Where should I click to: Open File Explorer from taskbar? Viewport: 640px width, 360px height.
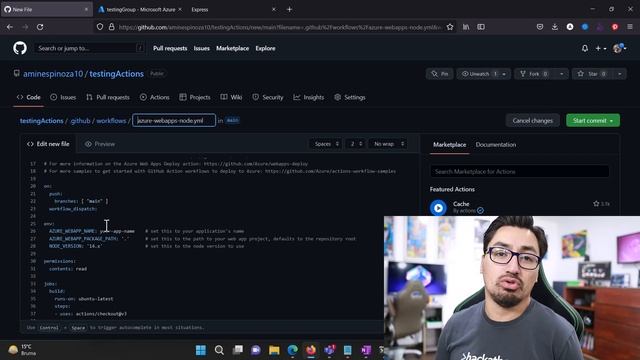tap(274, 350)
